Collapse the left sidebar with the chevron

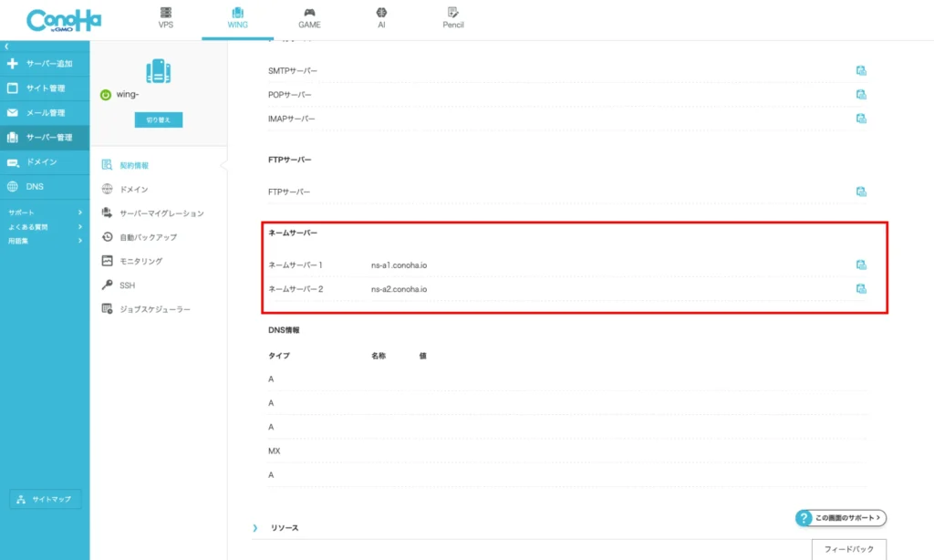coord(7,46)
